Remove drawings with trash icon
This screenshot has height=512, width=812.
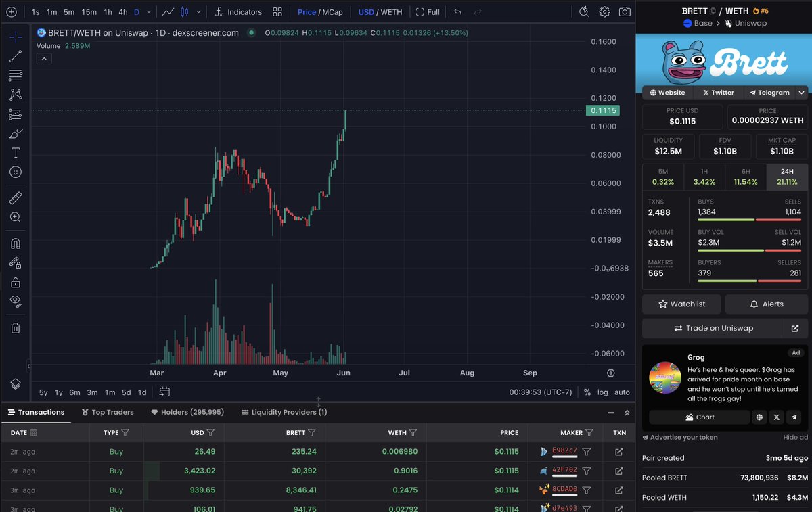tap(16, 328)
